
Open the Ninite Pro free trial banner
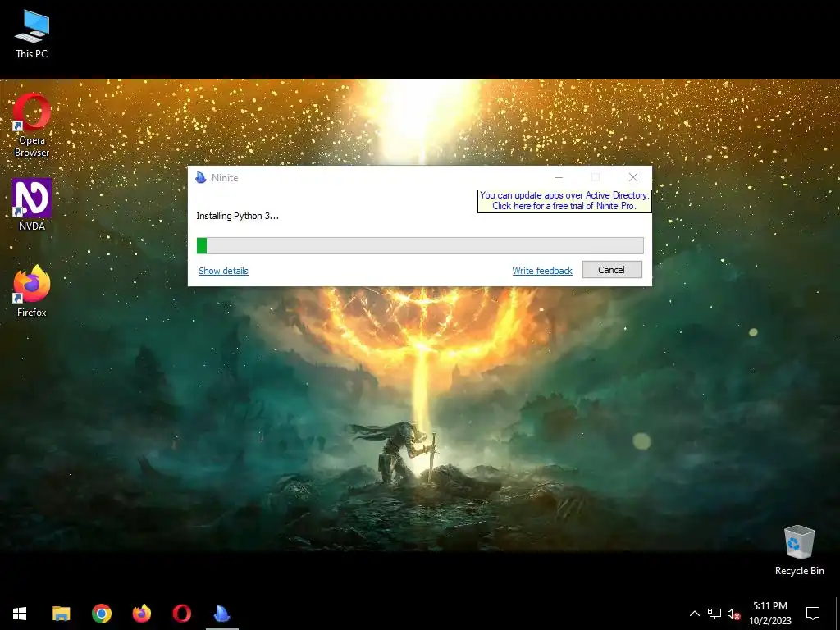click(x=564, y=201)
